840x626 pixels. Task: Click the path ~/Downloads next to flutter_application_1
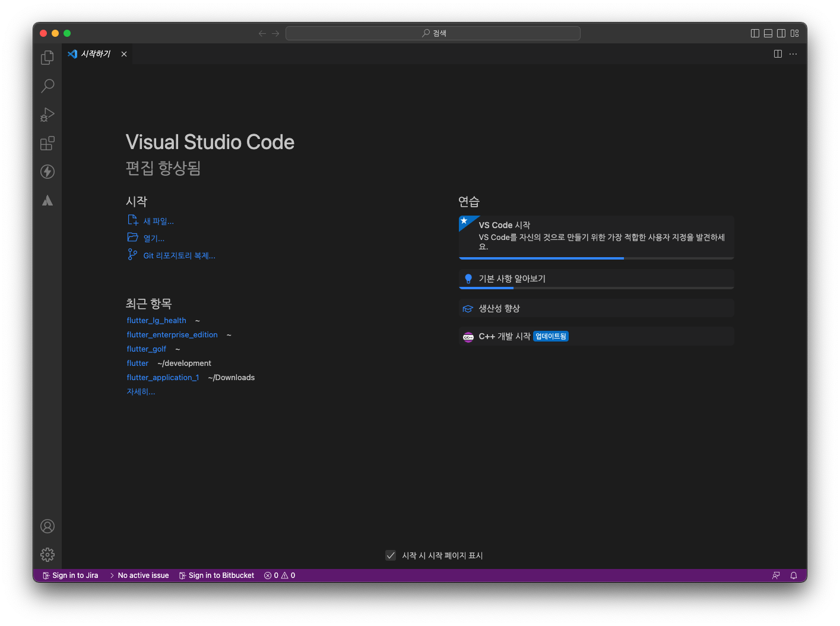pos(232,378)
